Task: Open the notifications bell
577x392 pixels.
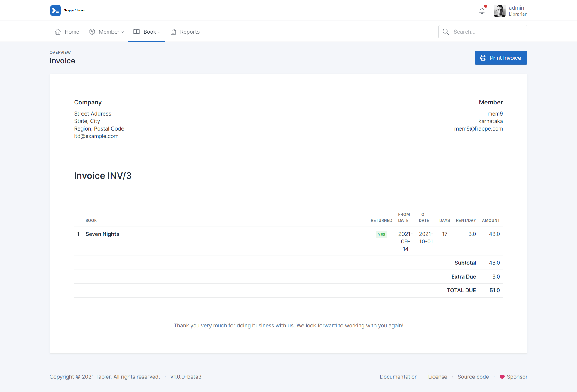Action: 482,11
